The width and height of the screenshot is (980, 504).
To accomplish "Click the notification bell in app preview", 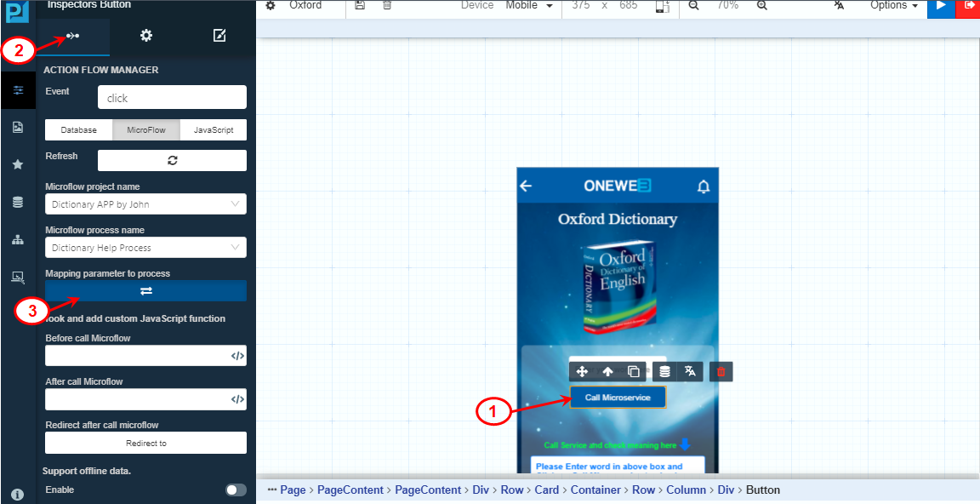I will (x=704, y=186).
